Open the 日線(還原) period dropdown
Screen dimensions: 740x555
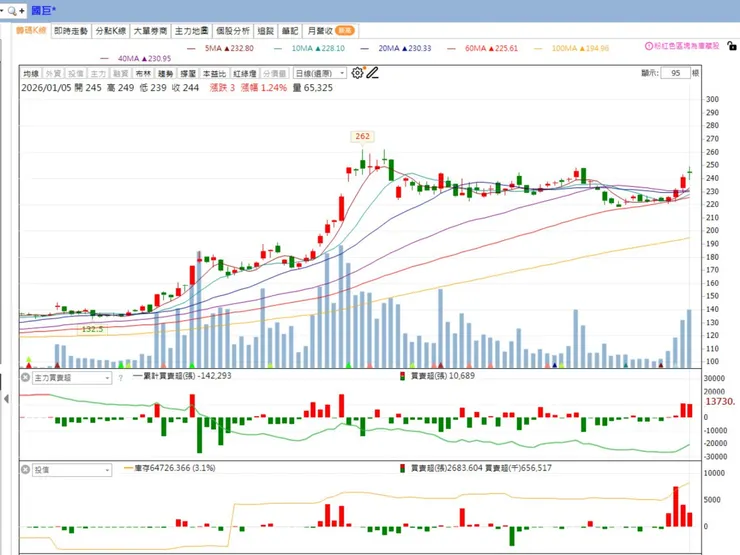320,73
